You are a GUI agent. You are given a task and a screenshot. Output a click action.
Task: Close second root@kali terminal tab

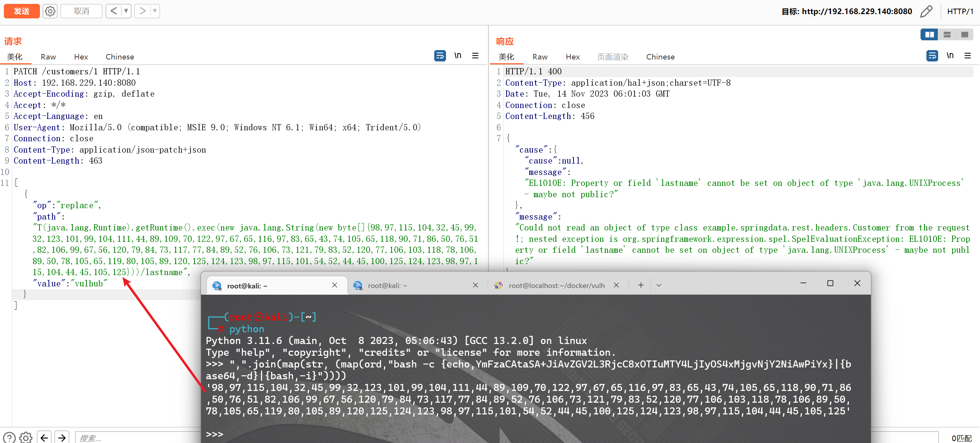click(x=475, y=285)
